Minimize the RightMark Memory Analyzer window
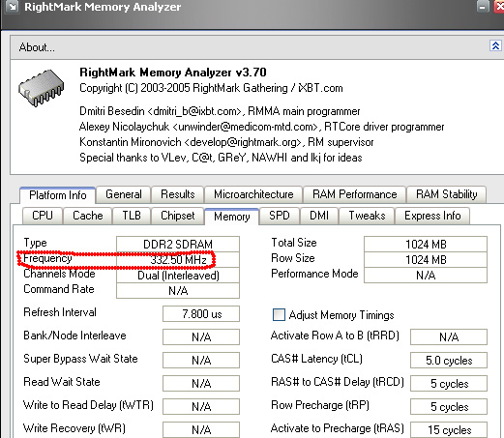504x438 pixels. (x=483, y=7)
